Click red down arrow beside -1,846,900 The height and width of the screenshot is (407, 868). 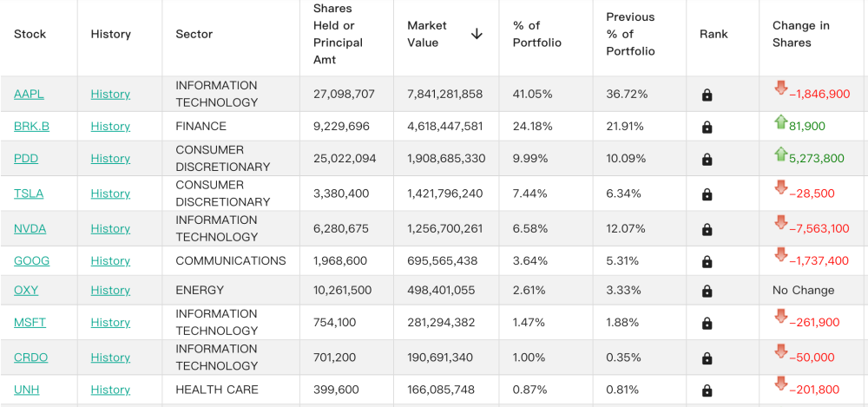pos(780,88)
